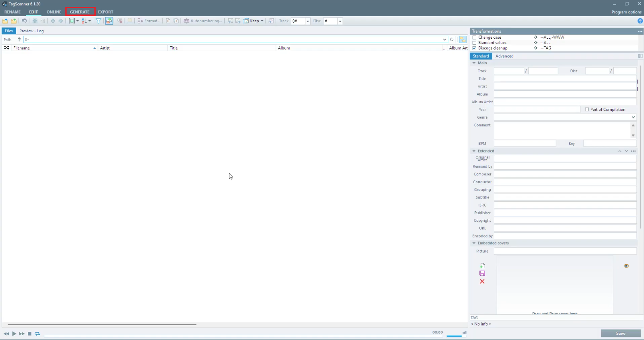
Task: Click the browse folder icon beside path
Action: pyautogui.click(x=463, y=40)
